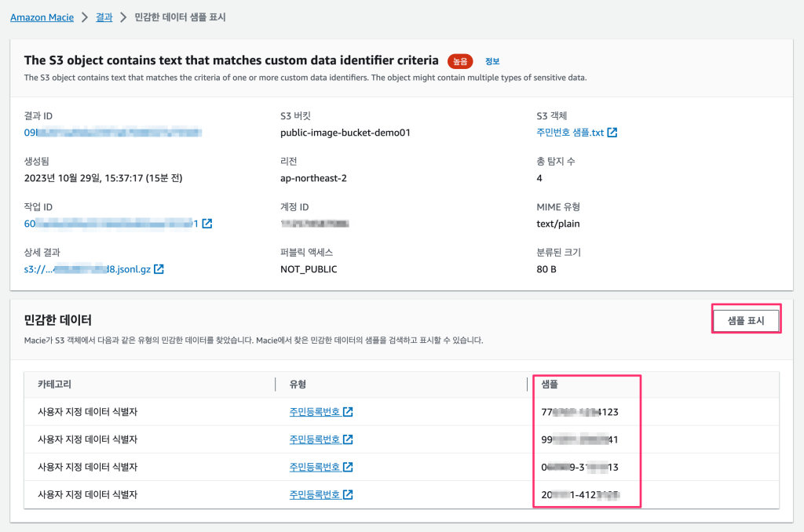Open the jsonl.gz 상세 결과 link
Viewport: 804px width, 532px height.
87,270
